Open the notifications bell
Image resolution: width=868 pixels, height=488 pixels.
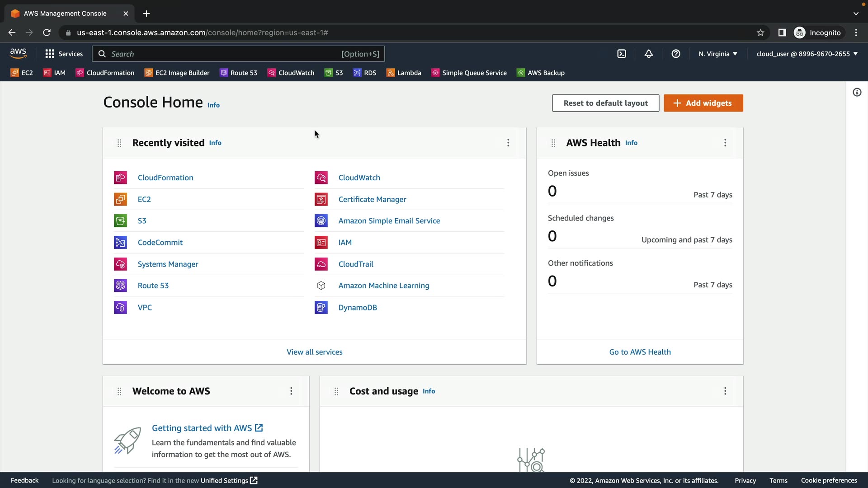coord(649,54)
